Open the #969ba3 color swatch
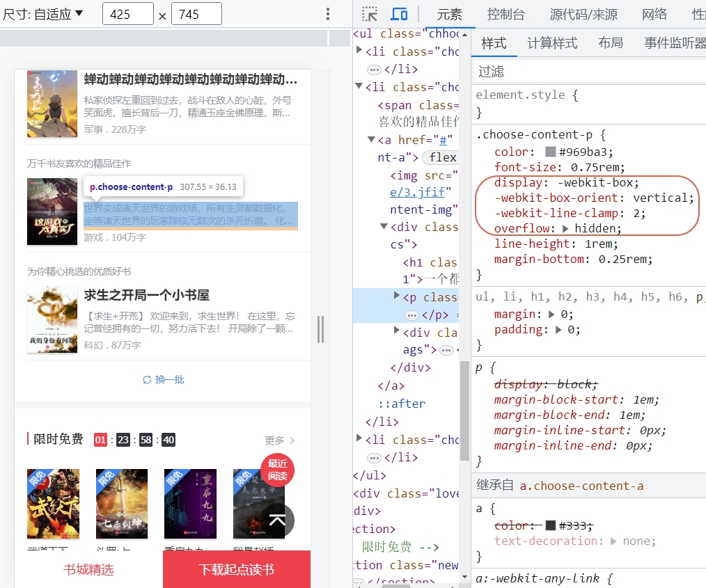The width and height of the screenshot is (706, 588). tap(550, 152)
